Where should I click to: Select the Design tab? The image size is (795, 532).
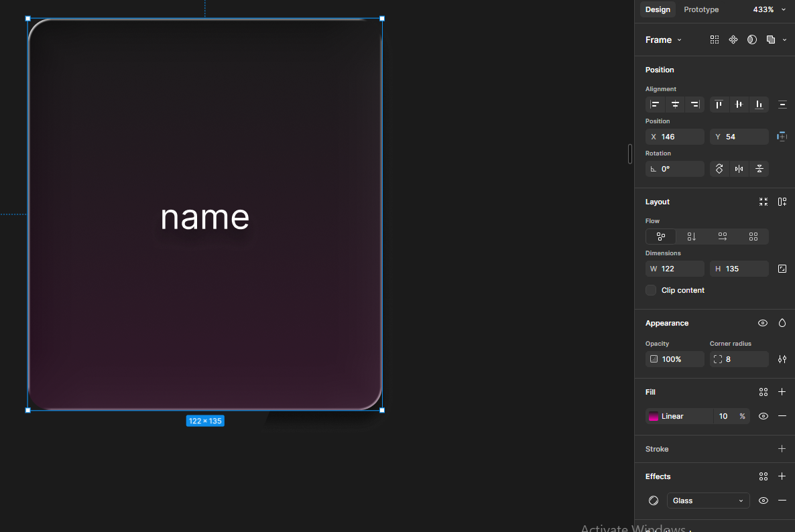coord(658,9)
